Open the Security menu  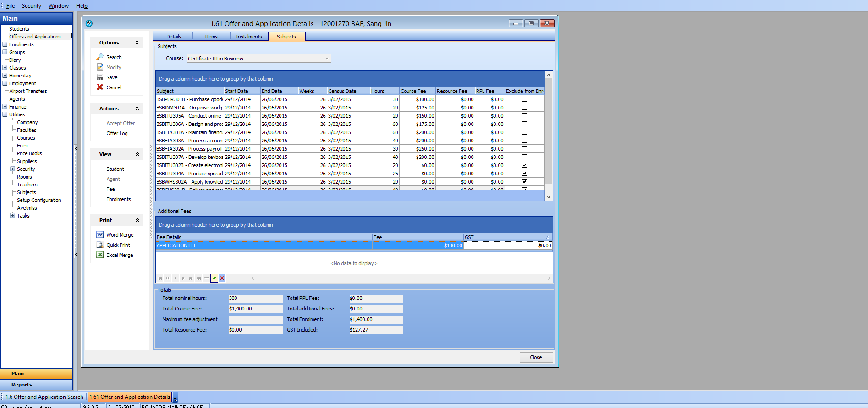coord(31,6)
